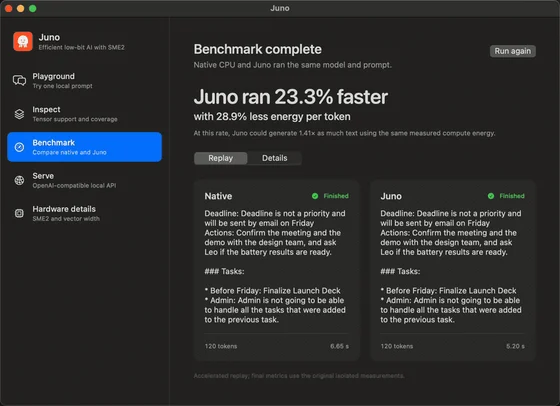The height and width of the screenshot is (406, 560).
Task: Click the yellow minimize window button
Action: (21, 8)
